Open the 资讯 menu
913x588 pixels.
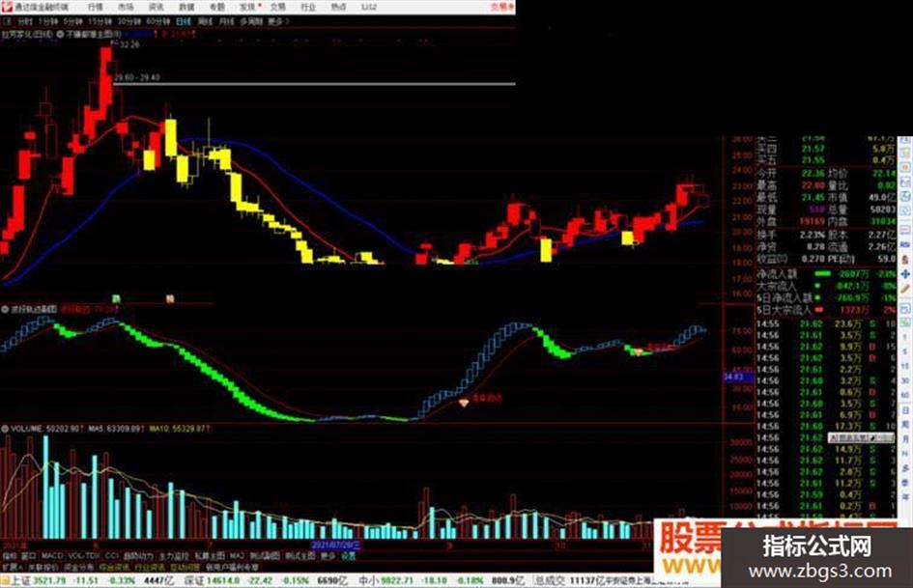click(x=157, y=7)
